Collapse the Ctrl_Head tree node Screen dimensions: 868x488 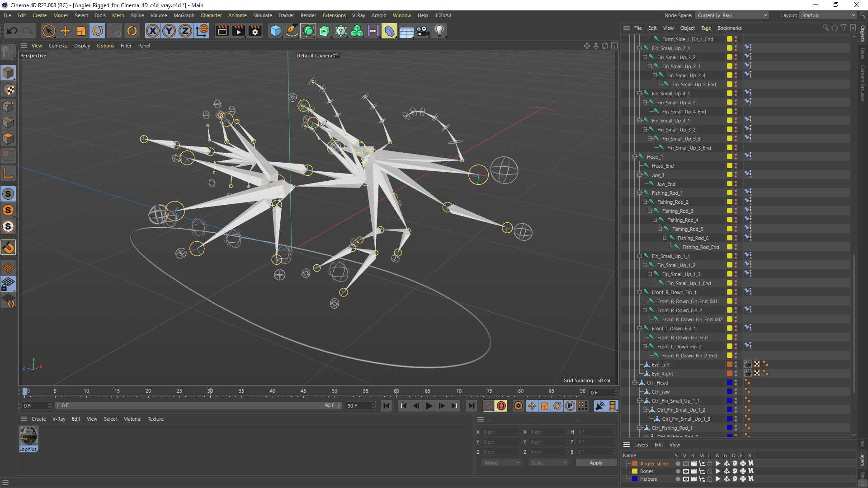point(634,383)
